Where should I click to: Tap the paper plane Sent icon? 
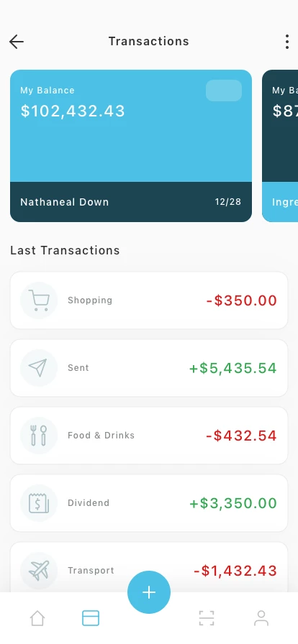tap(39, 367)
